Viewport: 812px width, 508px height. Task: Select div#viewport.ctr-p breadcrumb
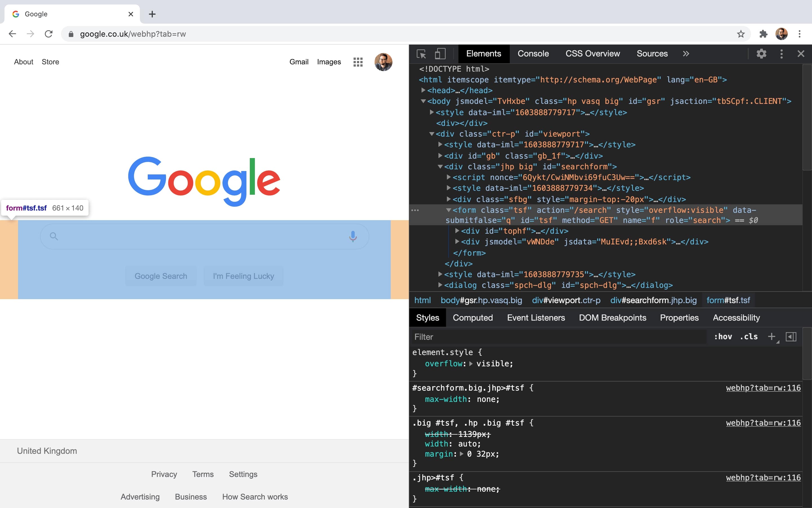[566, 300]
